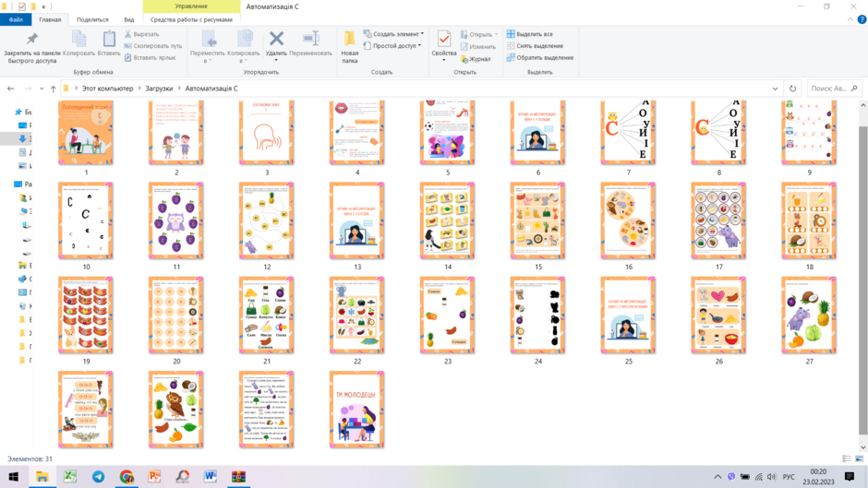Viewport: 868px width, 488px height.
Task: Invert selection (Обратить выделение)
Action: point(540,57)
